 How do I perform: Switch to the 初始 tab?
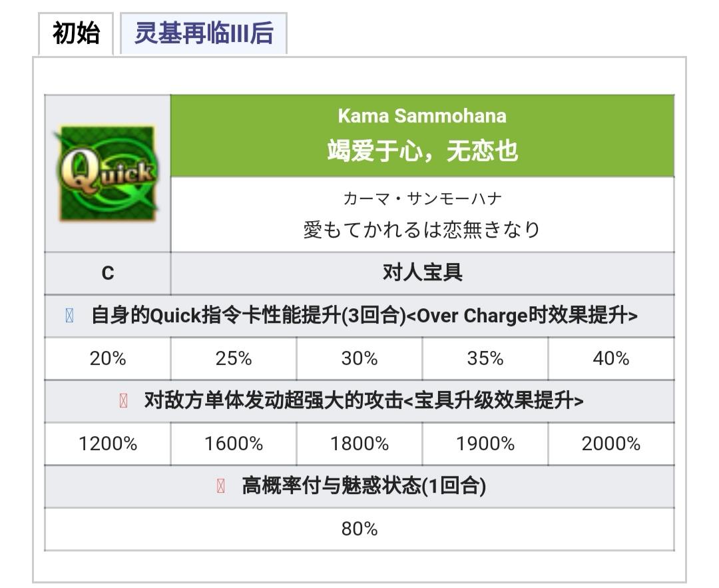[x=76, y=33]
